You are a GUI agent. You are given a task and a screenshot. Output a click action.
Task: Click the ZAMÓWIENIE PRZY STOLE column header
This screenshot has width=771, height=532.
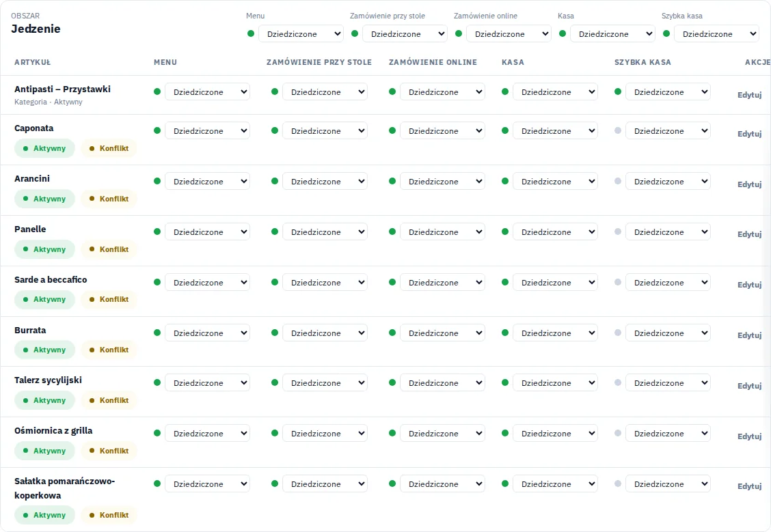point(319,62)
